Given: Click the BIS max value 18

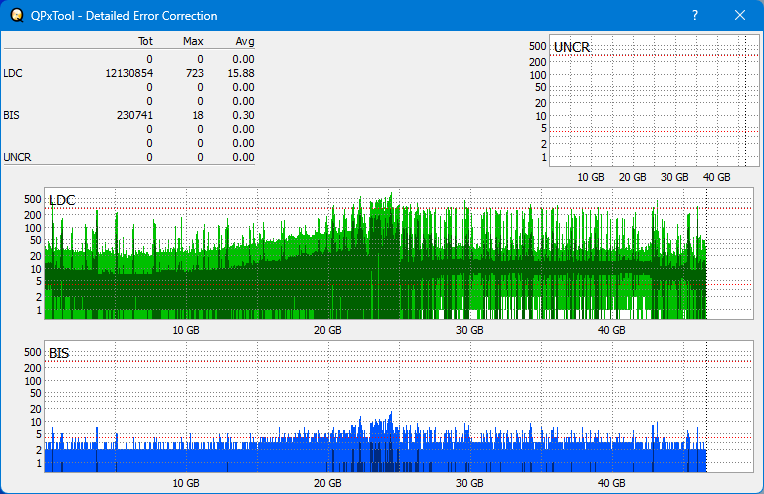Looking at the screenshot, I should (198, 115).
